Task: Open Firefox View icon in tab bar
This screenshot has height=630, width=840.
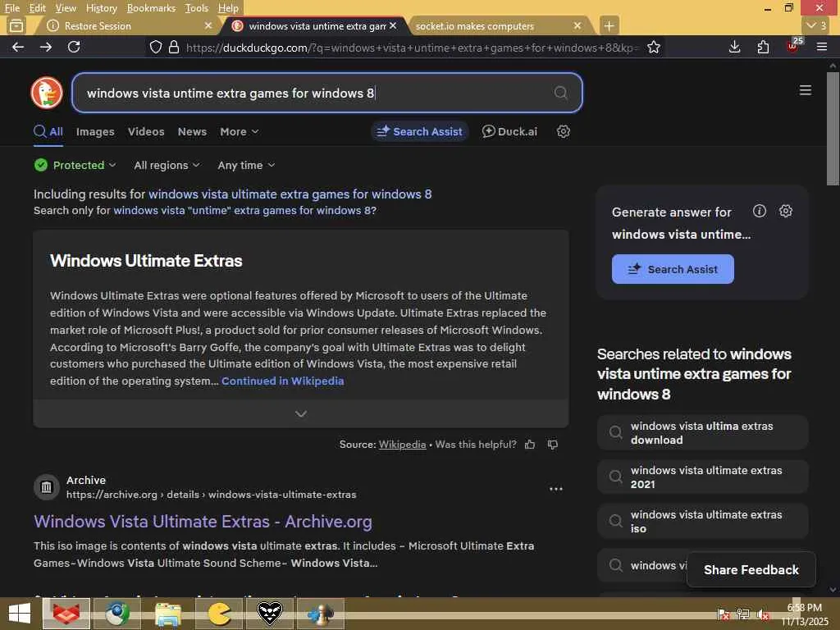Action: [x=16, y=25]
